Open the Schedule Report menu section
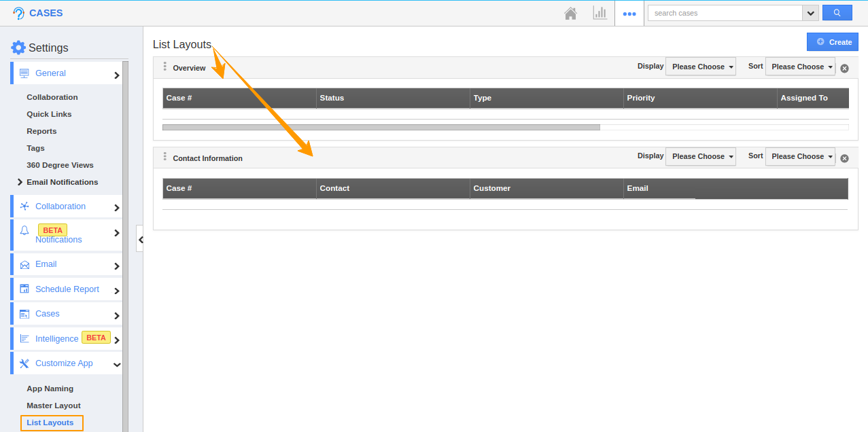Viewport: 868px width, 432px height. tap(67, 289)
